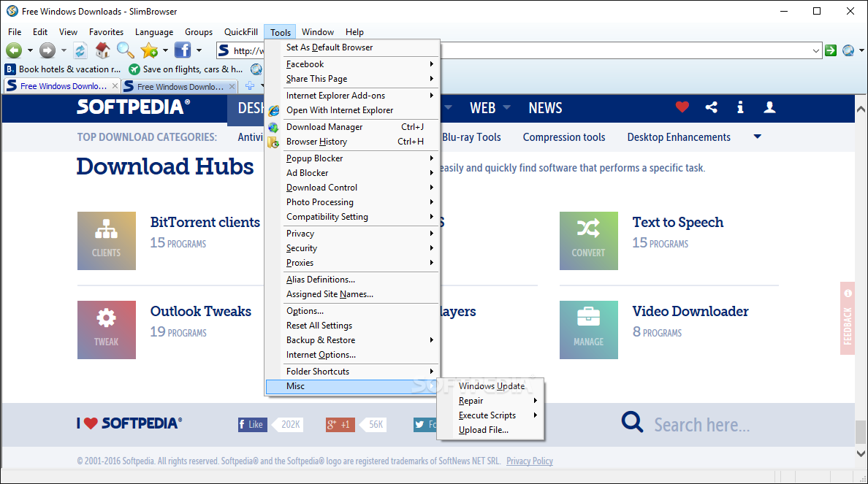The image size is (868, 484).
Task: Click the green Go arrow button
Action: click(x=830, y=50)
